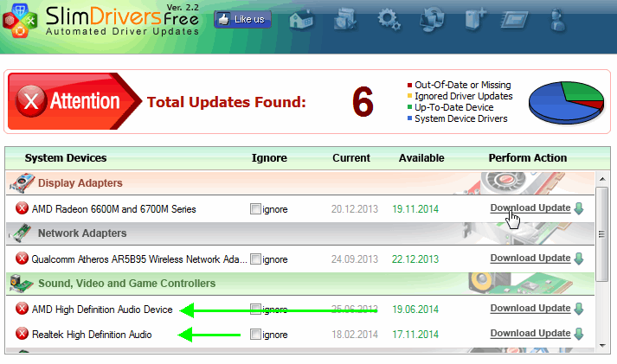The width and height of the screenshot is (617, 364).
Task: Open the Home icon in the toolbar
Action: [x=303, y=19]
